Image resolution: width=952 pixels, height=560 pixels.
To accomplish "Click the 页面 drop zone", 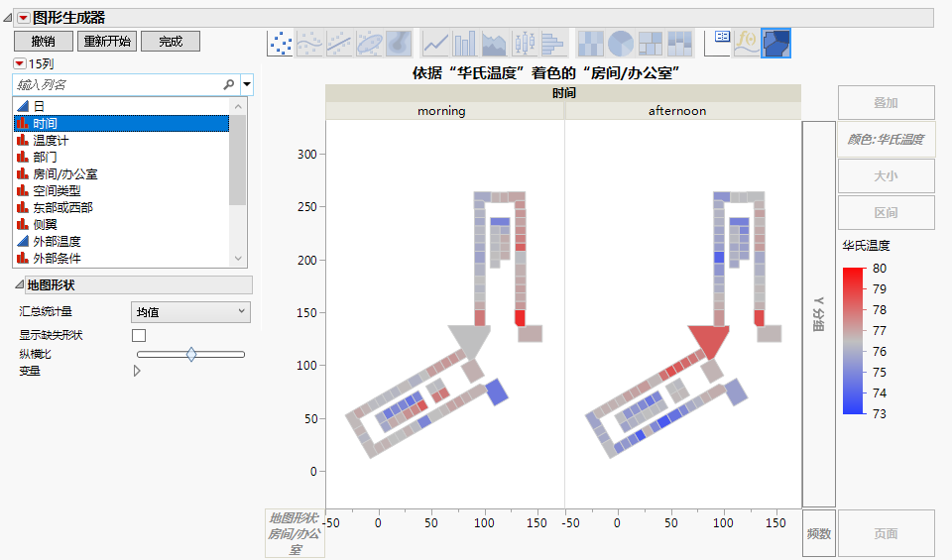I will [886, 534].
